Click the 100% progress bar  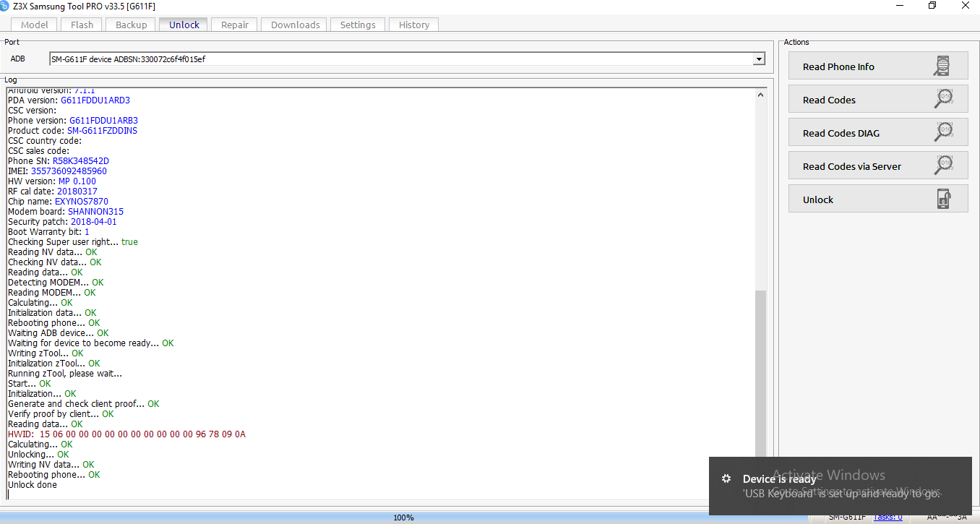(403, 517)
